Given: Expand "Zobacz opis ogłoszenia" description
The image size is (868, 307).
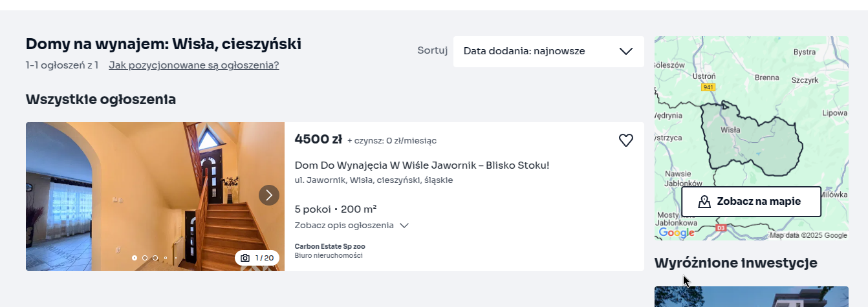Looking at the screenshot, I should pos(351,226).
